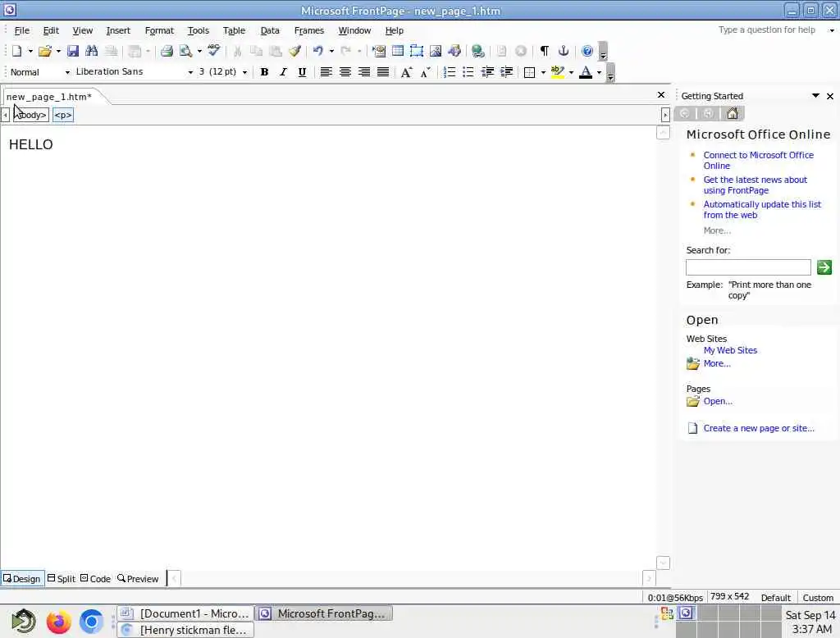Click the Decrease Indent icon

click(x=487, y=72)
